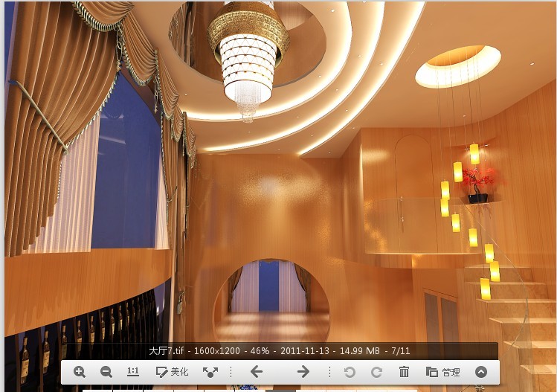Delete the current image with trash icon
Screen dimensions: 557x392
(404, 372)
